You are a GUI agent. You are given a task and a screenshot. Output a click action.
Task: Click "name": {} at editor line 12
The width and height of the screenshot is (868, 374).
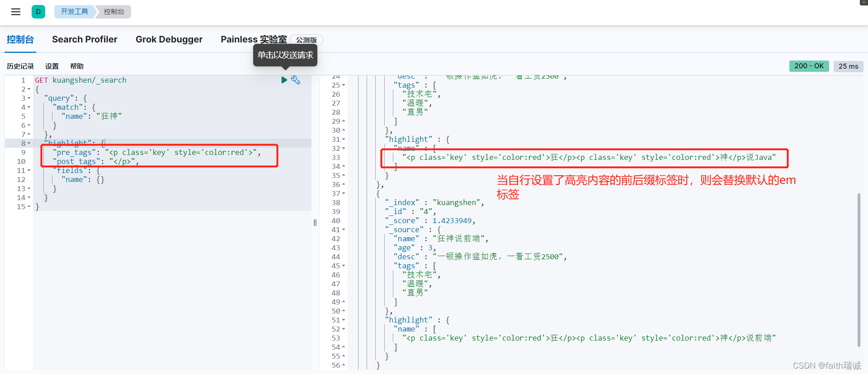(x=83, y=179)
